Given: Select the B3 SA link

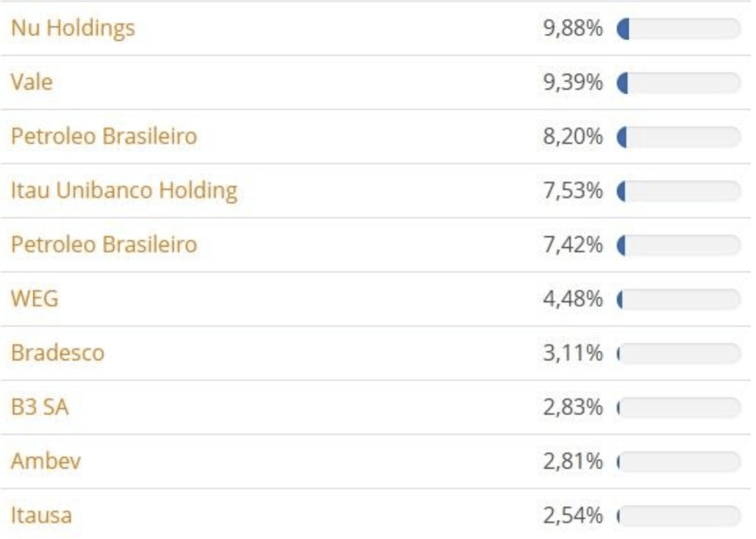Looking at the screenshot, I should point(40,408).
